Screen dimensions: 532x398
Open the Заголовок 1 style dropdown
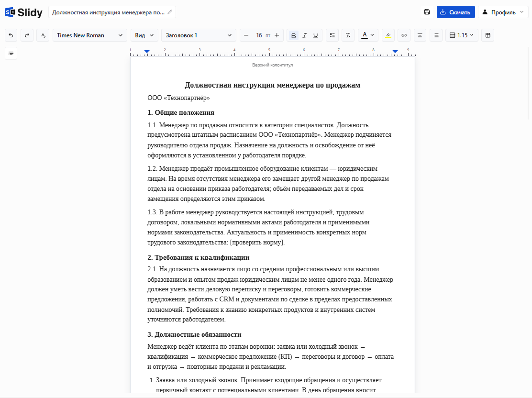[x=199, y=35]
